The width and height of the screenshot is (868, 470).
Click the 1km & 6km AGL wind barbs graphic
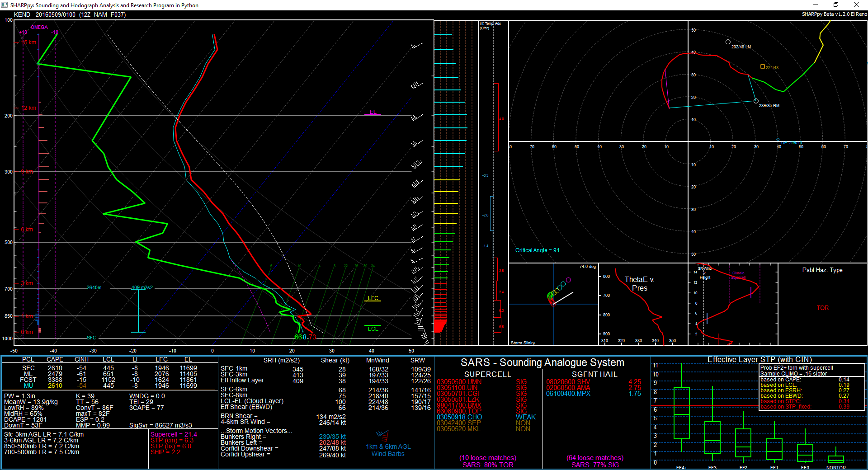(383, 436)
